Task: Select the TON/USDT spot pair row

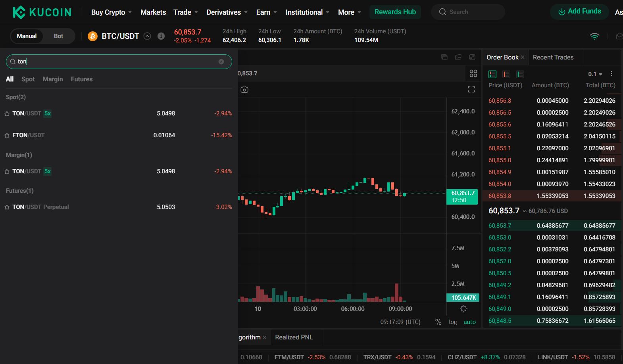Action: tap(119, 113)
